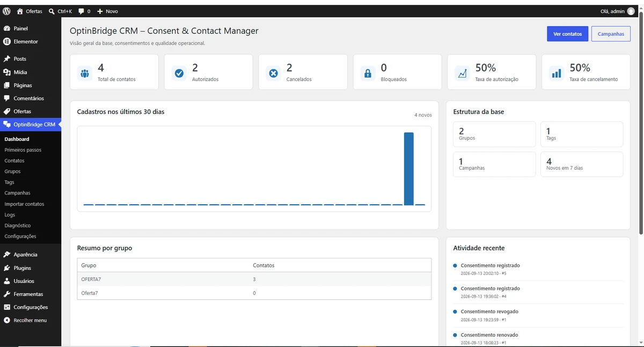Click Recolher menu label
Image resolution: width=644 pixels, height=347 pixels.
click(30, 320)
